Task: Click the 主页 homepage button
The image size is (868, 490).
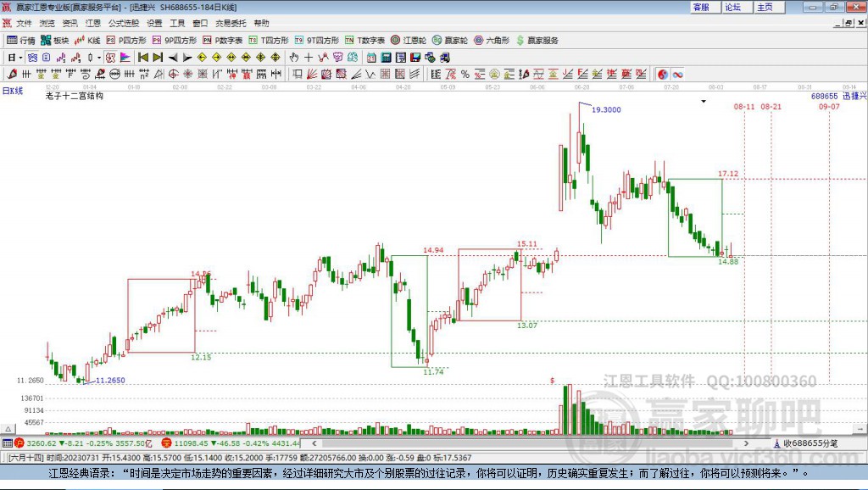Action: click(x=769, y=7)
